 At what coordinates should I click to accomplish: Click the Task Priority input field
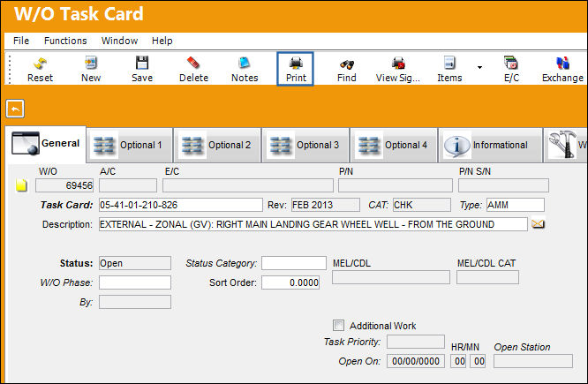click(416, 342)
